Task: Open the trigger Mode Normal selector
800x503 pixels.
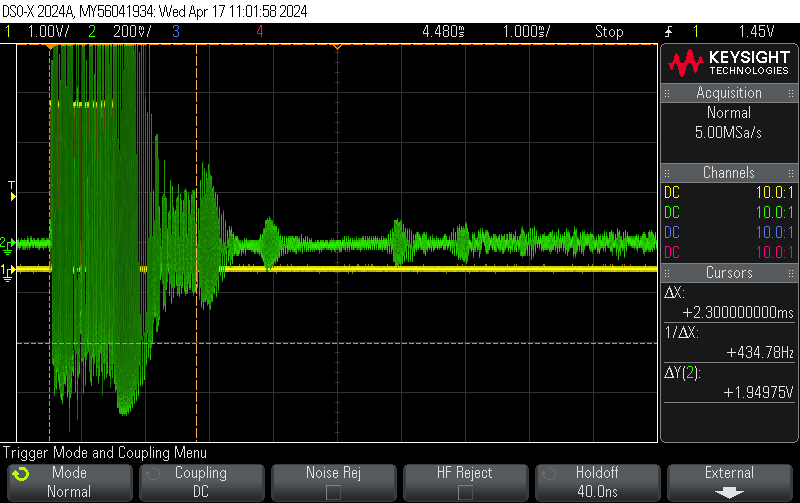Action: 69,482
